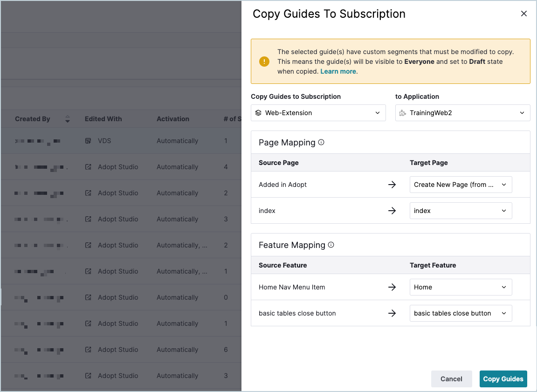Click the VDS editor icon in first row

88,141
